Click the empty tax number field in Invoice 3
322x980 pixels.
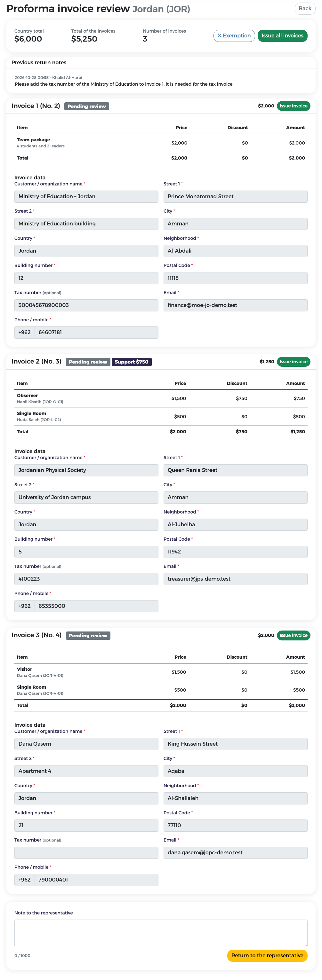[x=86, y=852]
